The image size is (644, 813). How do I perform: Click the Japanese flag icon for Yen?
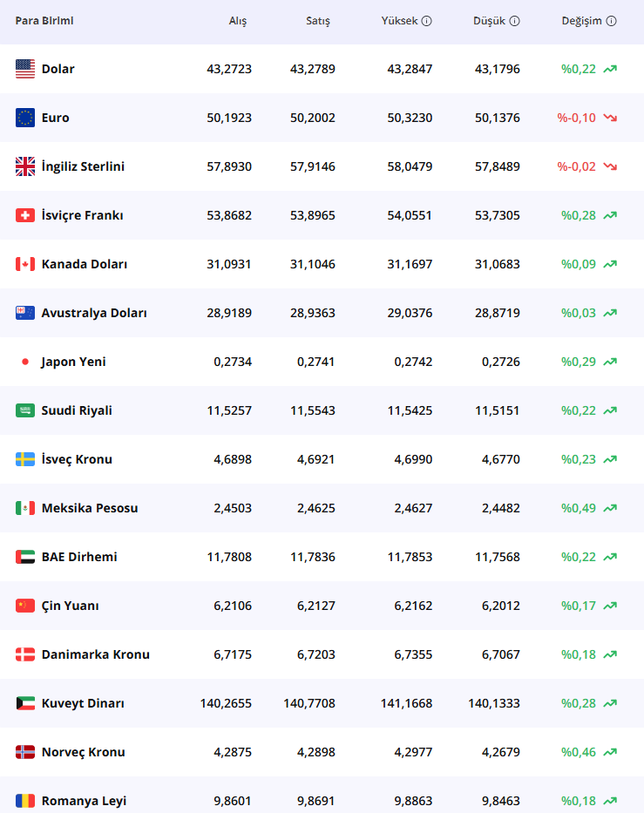[x=25, y=362]
